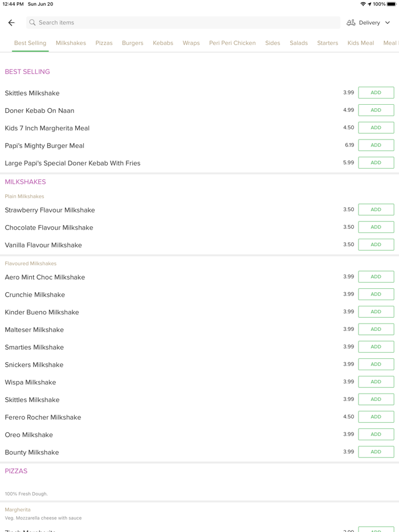Add Bounty Milkshake

[376, 452]
